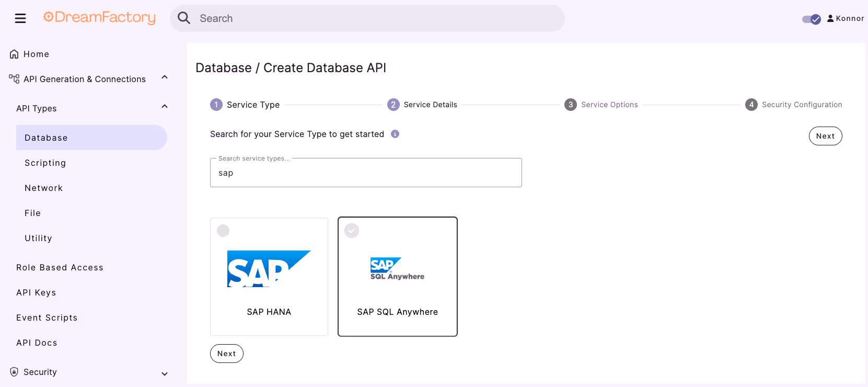This screenshot has width=868, height=387.
Task: Collapse API Generation & Connections section
Action: point(165,77)
